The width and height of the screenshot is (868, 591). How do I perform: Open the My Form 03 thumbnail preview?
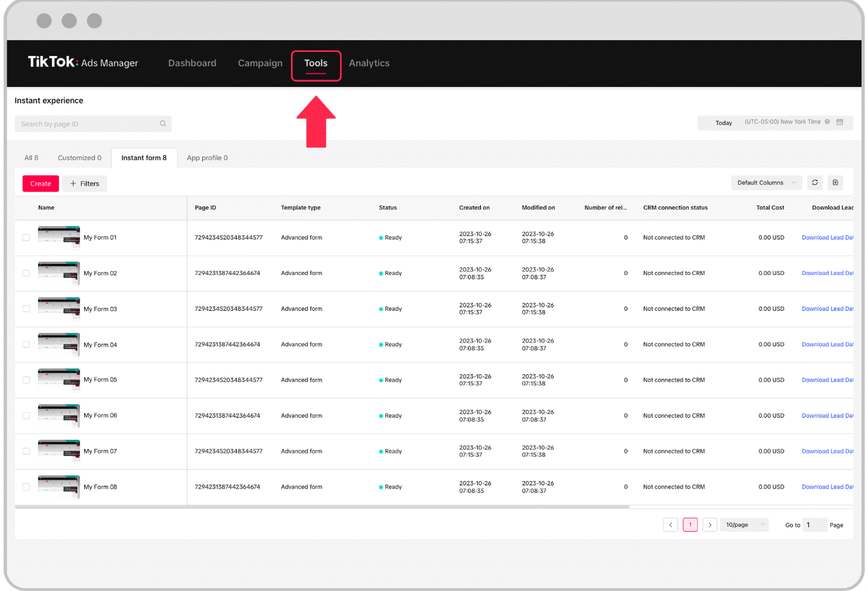[59, 309]
